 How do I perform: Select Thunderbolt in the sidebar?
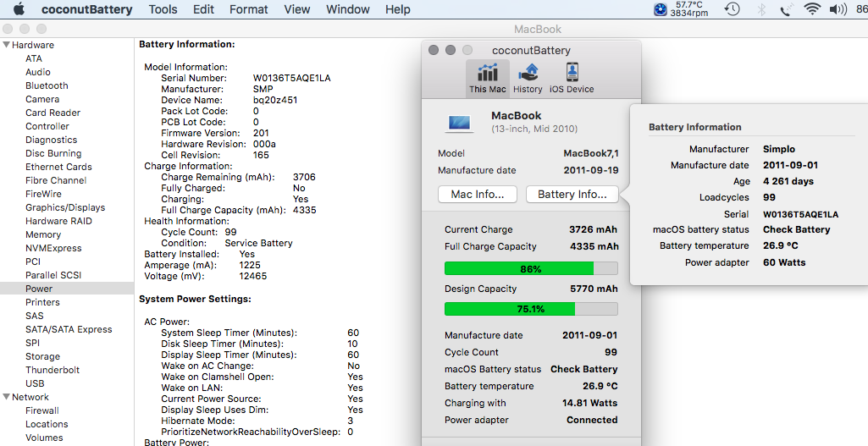point(53,370)
